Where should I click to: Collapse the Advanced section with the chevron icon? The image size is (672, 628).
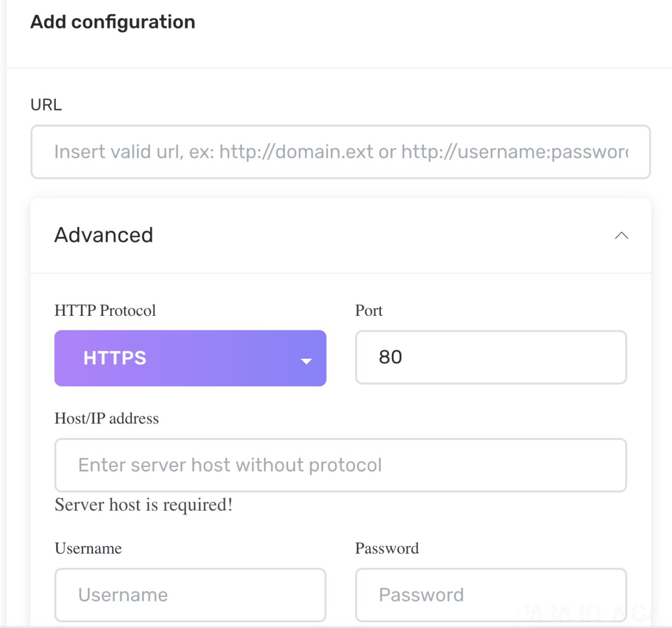(x=621, y=236)
